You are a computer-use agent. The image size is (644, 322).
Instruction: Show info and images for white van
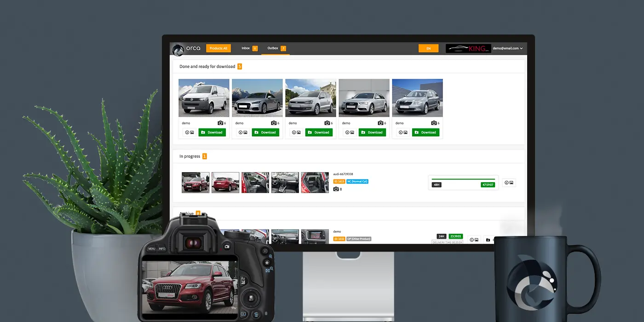click(x=190, y=132)
